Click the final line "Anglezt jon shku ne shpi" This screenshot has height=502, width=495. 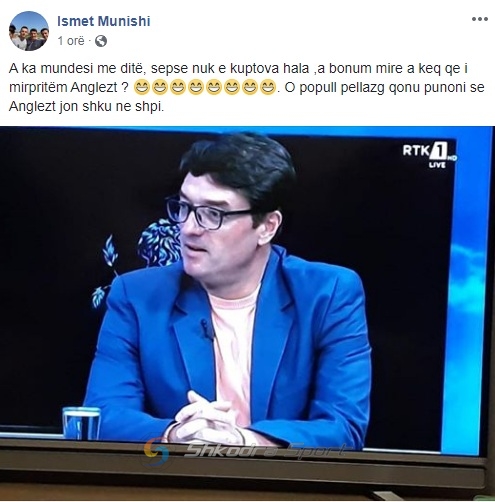[87, 107]
